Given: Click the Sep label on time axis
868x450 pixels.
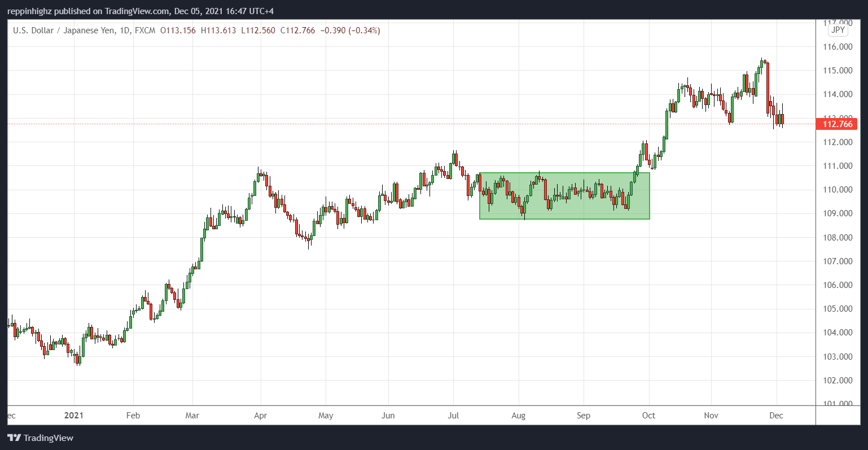Looking at the screenshot, I should (x=584, y=416).
